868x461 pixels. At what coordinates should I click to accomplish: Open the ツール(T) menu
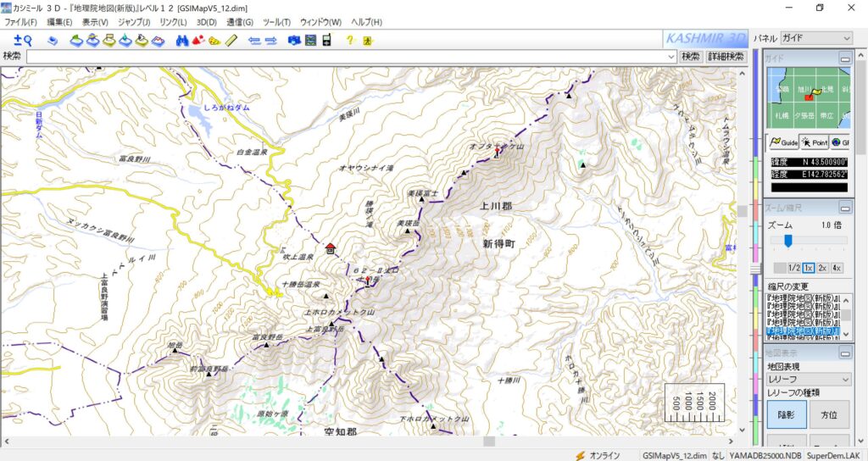pos(277,22)
